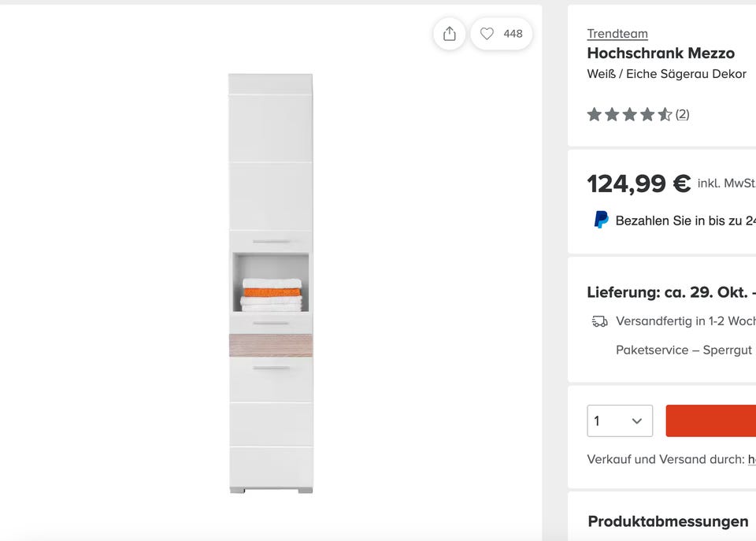The width and height of the screenshot is (756, 541).
Task: Click the share icon above product image
Action: (x=450, y=34)
